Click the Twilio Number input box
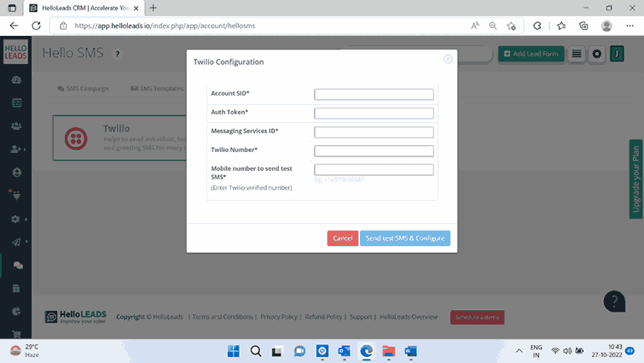The image size is (644, 363). coord(374,151)
